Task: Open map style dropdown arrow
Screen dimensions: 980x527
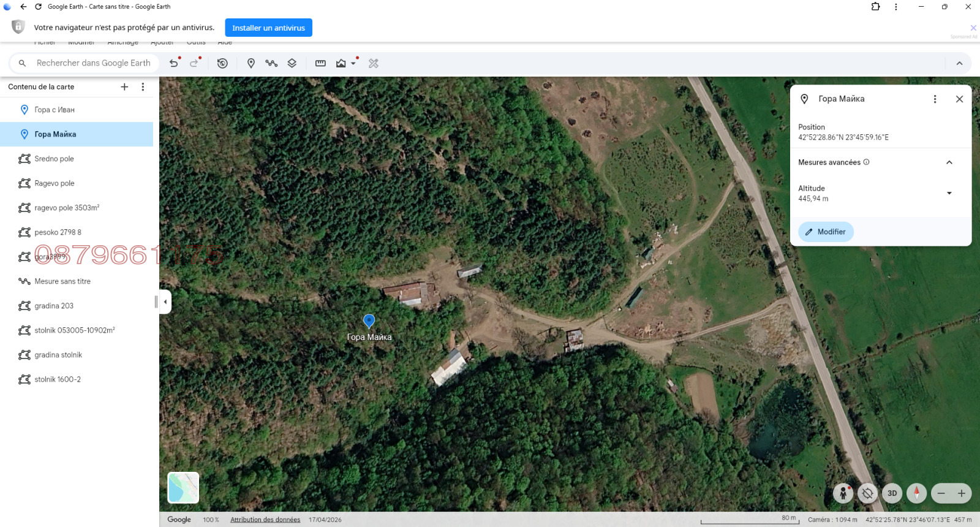Action: click(353, 63)
